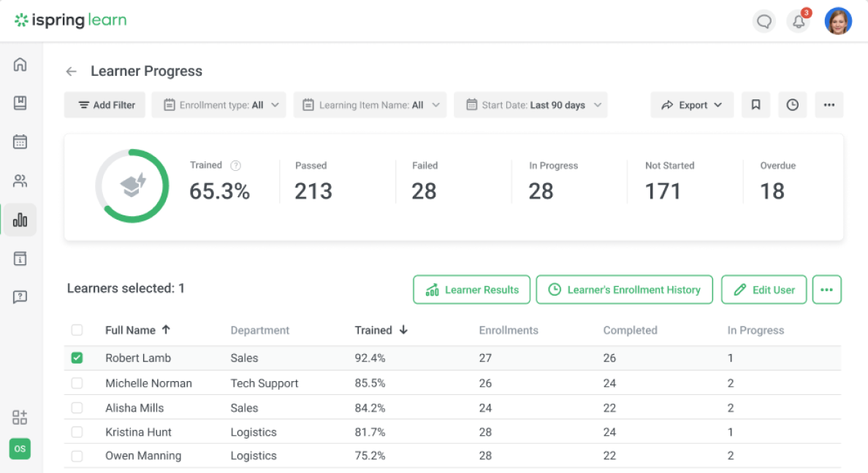Click the Edit User button
Screen dimensions: 868x473
point(764,290)
